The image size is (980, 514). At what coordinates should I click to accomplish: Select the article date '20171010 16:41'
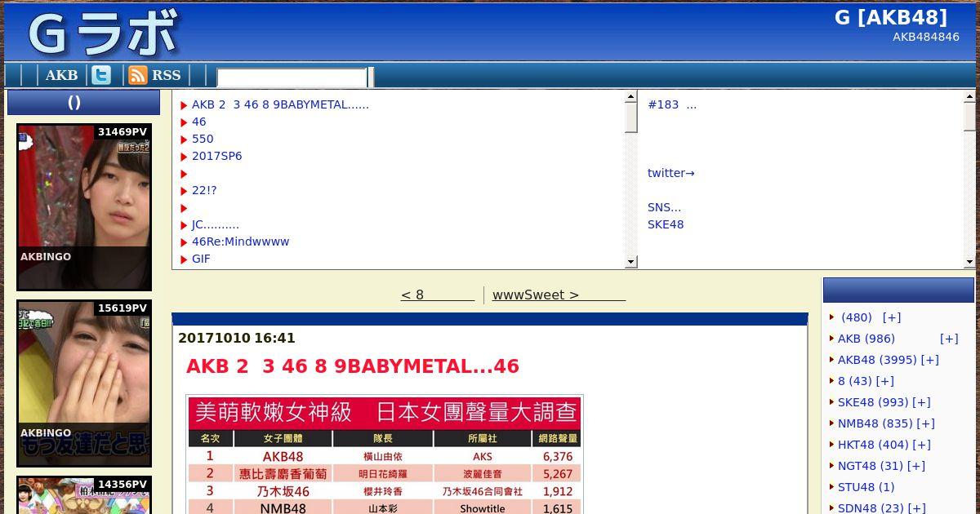(237, 338)
